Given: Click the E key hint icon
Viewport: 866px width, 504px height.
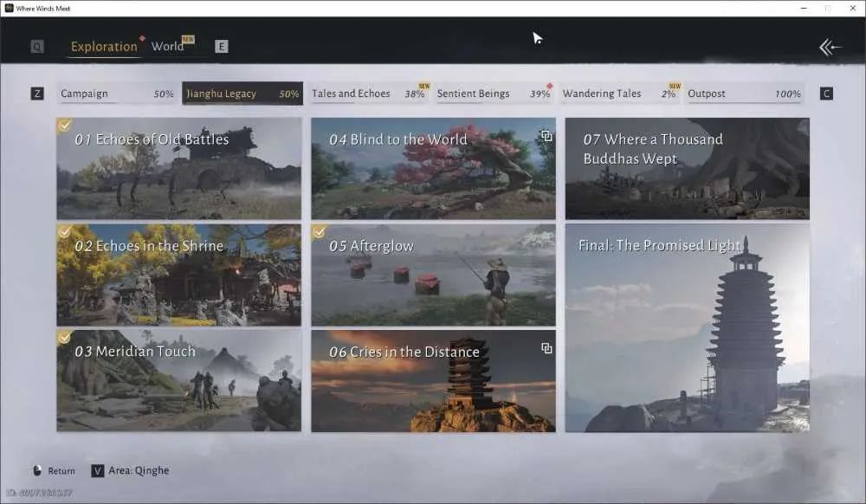Looking at the screenshot, I should (221, 47).
